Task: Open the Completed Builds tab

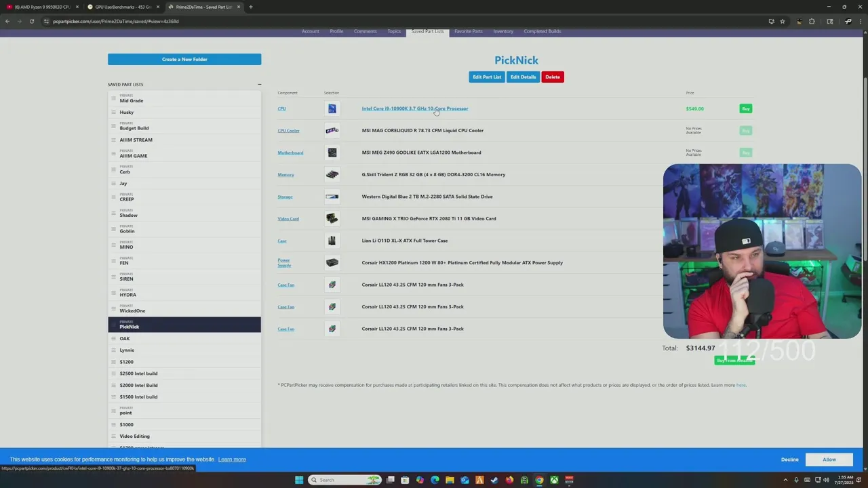Action: click(542, 31)
